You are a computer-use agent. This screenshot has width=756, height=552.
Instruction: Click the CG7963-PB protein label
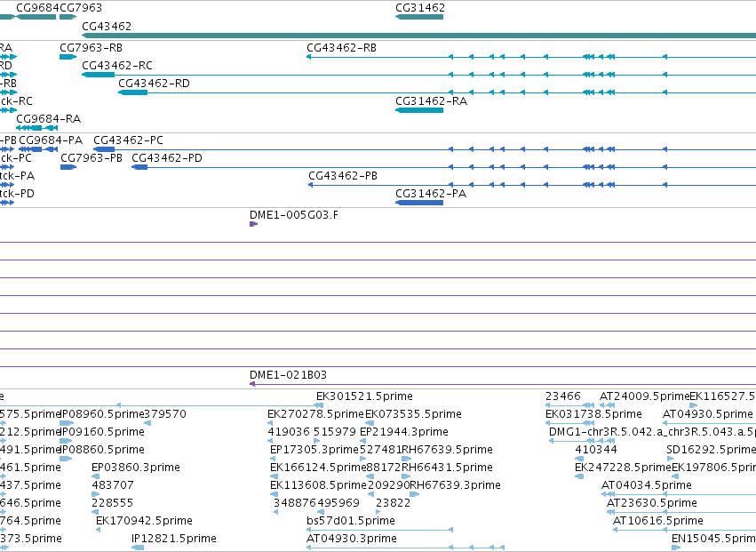point(92,158)
